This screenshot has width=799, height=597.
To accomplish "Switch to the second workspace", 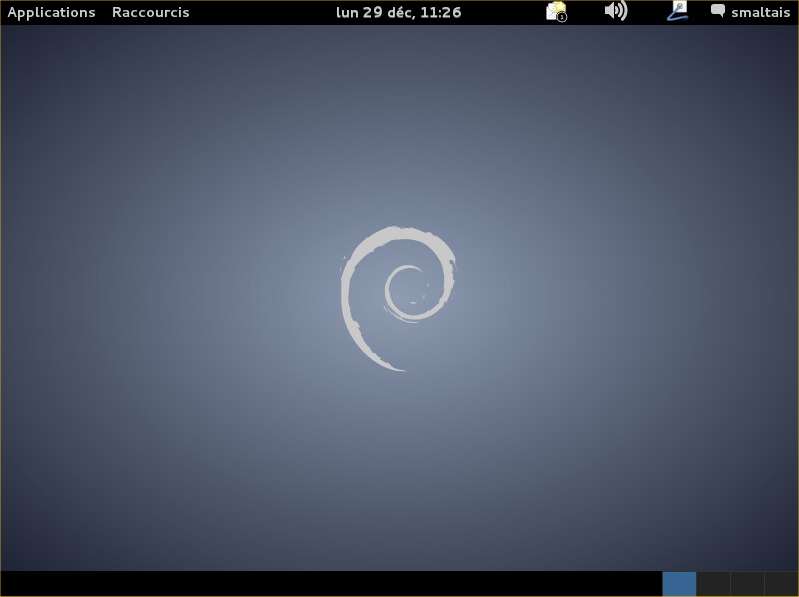I will [x=713, y=584].
